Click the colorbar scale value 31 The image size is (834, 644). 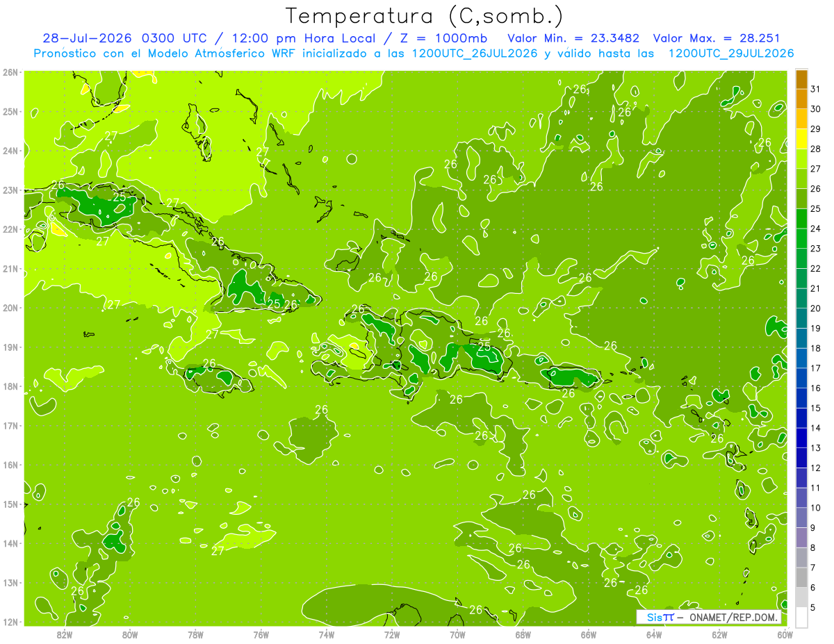(816, 89)
